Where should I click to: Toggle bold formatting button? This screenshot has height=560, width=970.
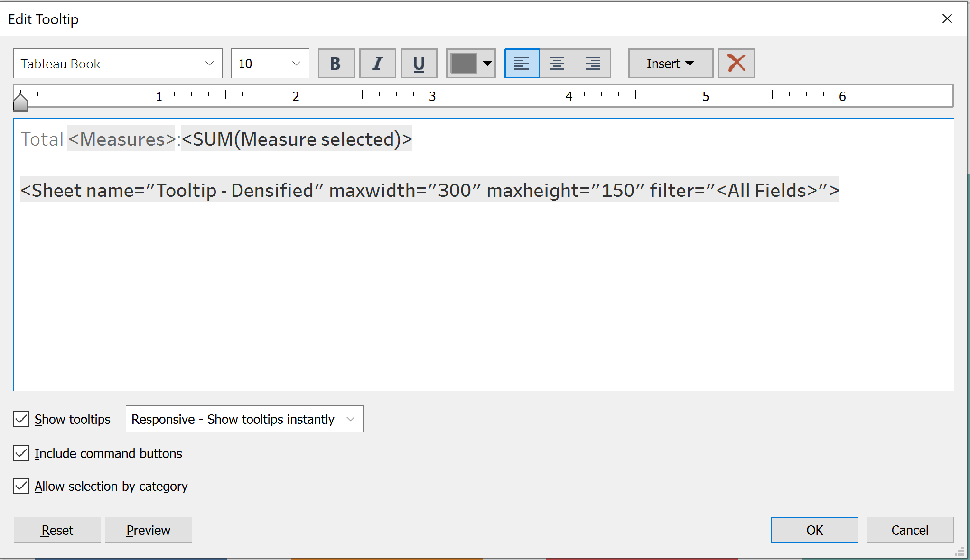tap(336, 63)
